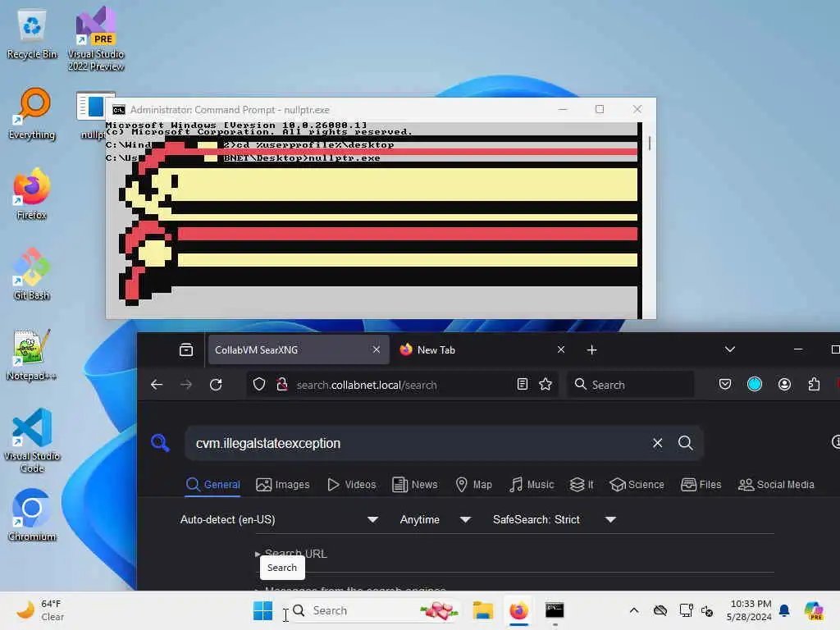Select the Images search category
This screenshot has width=840, height=630.
coord(282,484)
